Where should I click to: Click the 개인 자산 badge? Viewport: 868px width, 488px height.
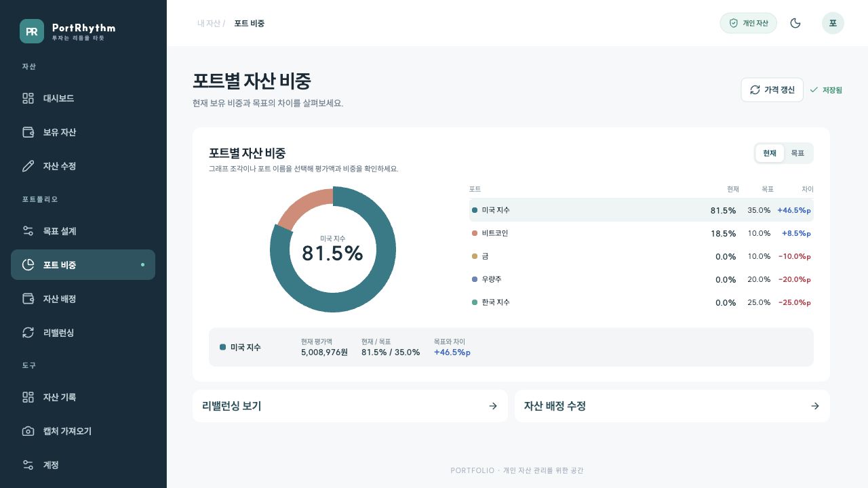749,23
